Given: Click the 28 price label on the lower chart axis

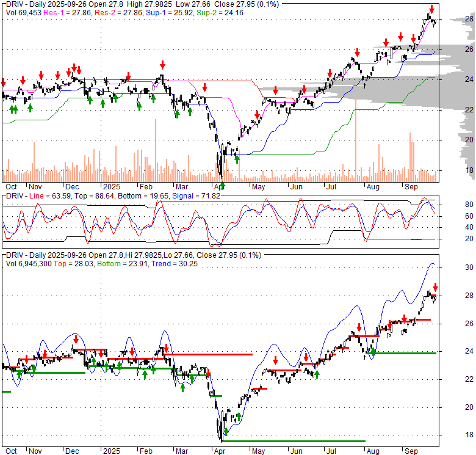Looking at the screenshot, I should tap(469, 296).
